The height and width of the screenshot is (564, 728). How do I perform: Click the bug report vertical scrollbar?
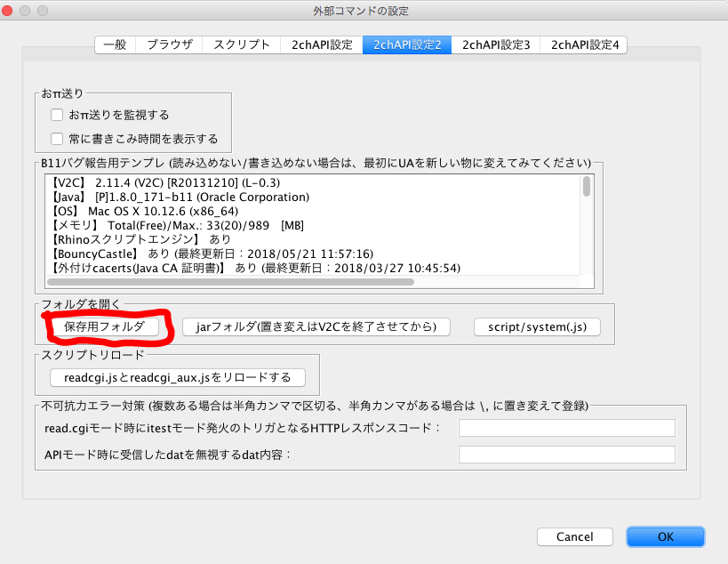click(587, 188)
